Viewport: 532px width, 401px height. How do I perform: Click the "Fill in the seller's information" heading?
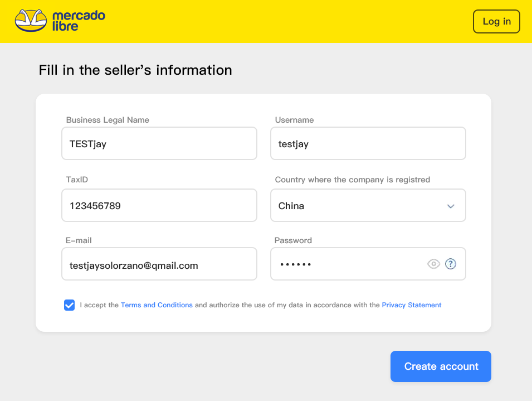pyautogui.click(x=135, y=70)
